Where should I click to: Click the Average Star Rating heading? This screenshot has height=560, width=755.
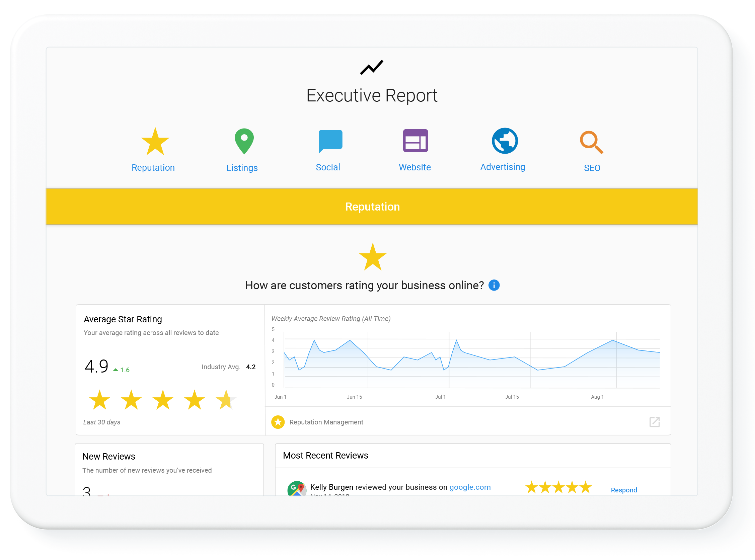(123, 319)
